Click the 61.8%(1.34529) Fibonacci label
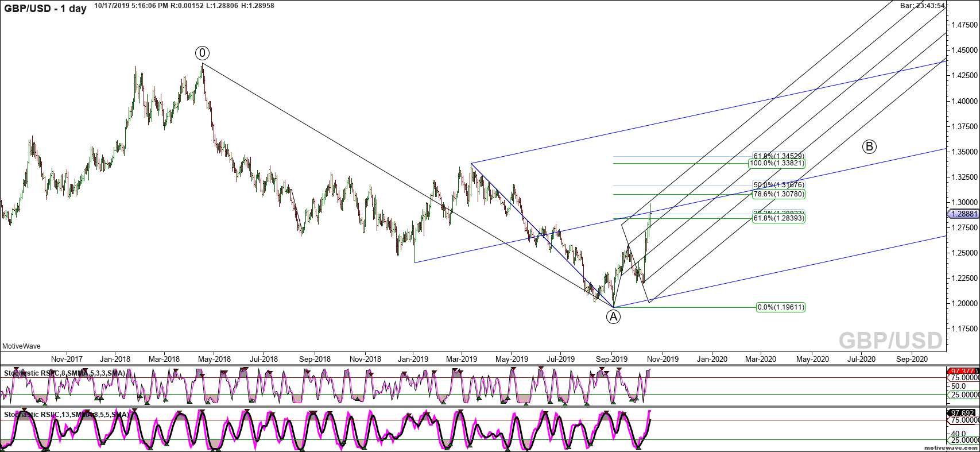 point(778,156)
